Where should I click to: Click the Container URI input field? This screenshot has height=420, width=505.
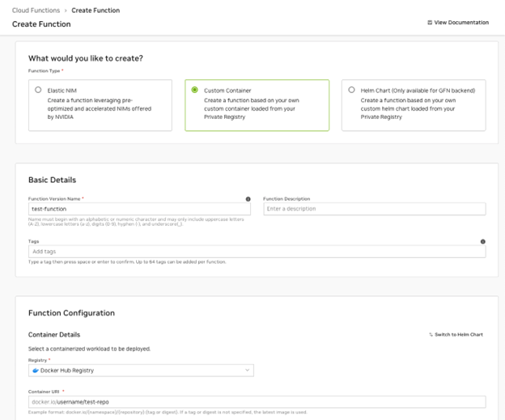tap(257, 402)
